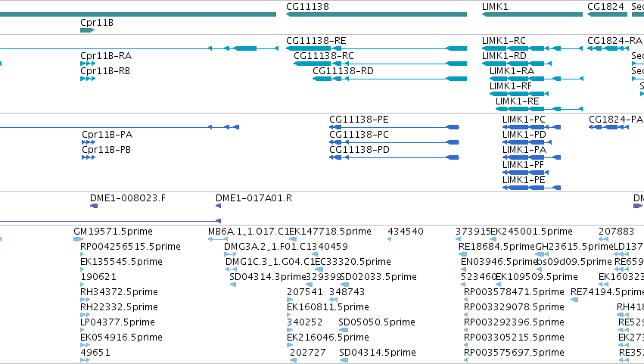Viewport: 644px width, 364px height.
Task: Click protein LIMK1-PE label
Action: [524, 180]
